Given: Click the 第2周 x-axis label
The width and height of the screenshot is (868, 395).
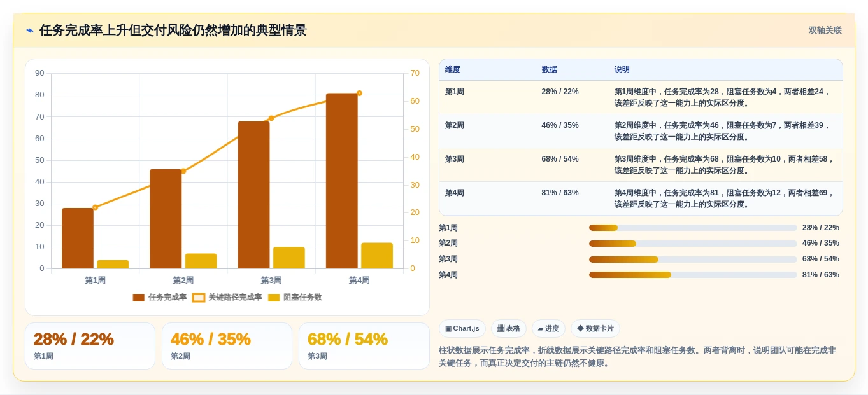Looking at the screenshot, I should coord(183,280).
